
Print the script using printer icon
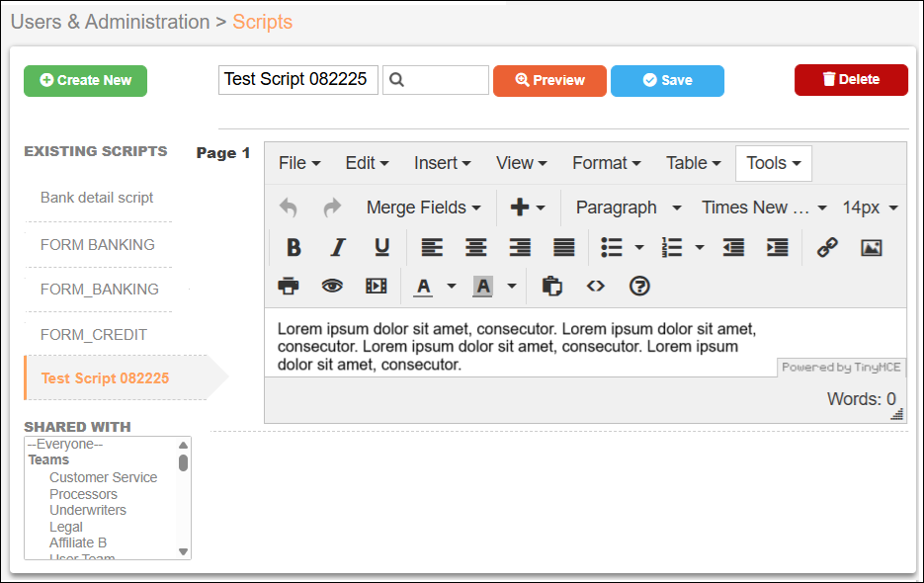[289, 286]
